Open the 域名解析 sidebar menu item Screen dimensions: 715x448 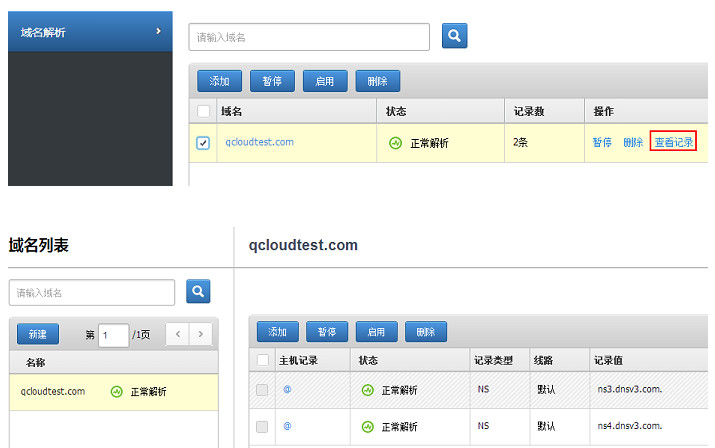[x=90, y=31]
